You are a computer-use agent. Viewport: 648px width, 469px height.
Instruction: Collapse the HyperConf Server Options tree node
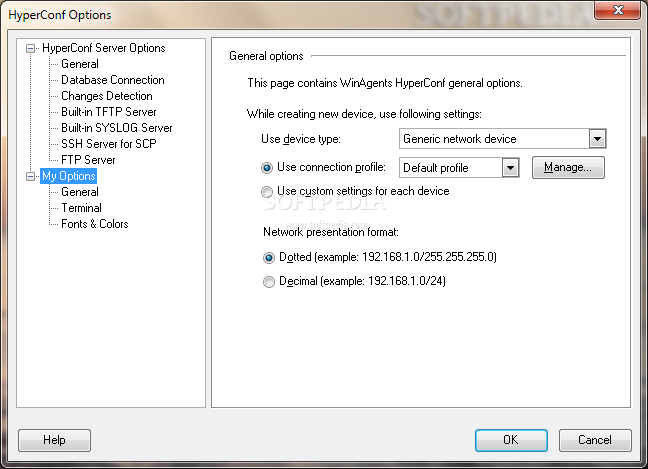tap(30, 49)
